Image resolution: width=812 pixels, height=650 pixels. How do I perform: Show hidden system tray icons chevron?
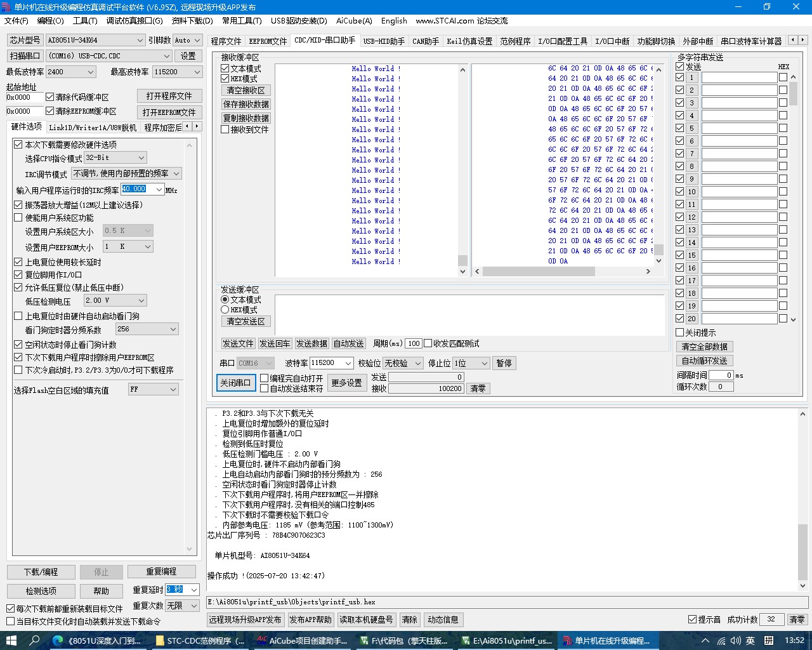click(707, 640)
